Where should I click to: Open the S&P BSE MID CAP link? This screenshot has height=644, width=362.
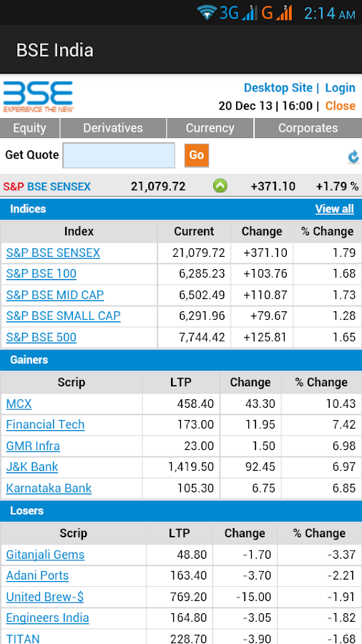[55, 296]
